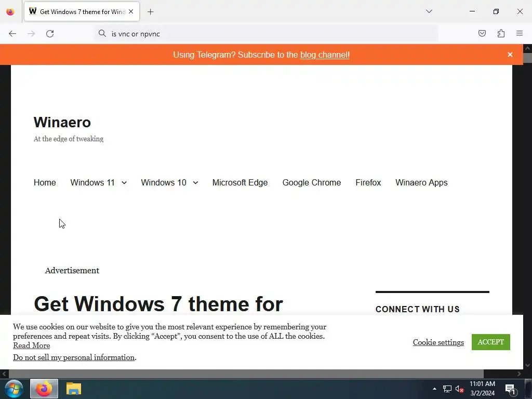Image resolution: width=532 pixels, height=399 pixels.
Task: Click the vertical scrollbar up arrow
Action: click(x=527, y=48)
